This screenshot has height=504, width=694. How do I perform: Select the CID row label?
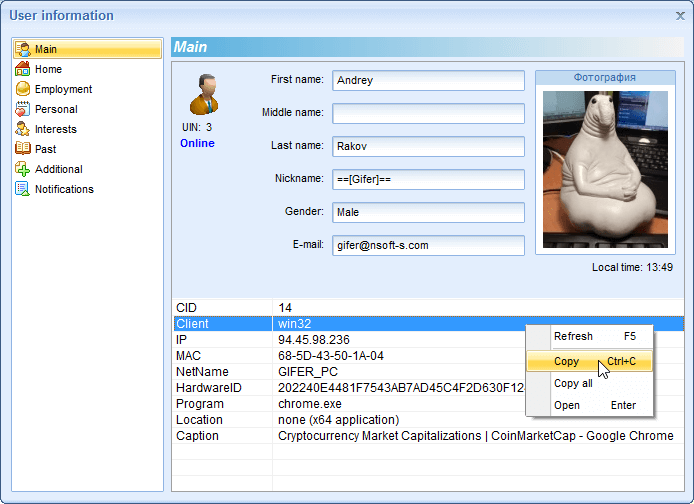[186, 308]
